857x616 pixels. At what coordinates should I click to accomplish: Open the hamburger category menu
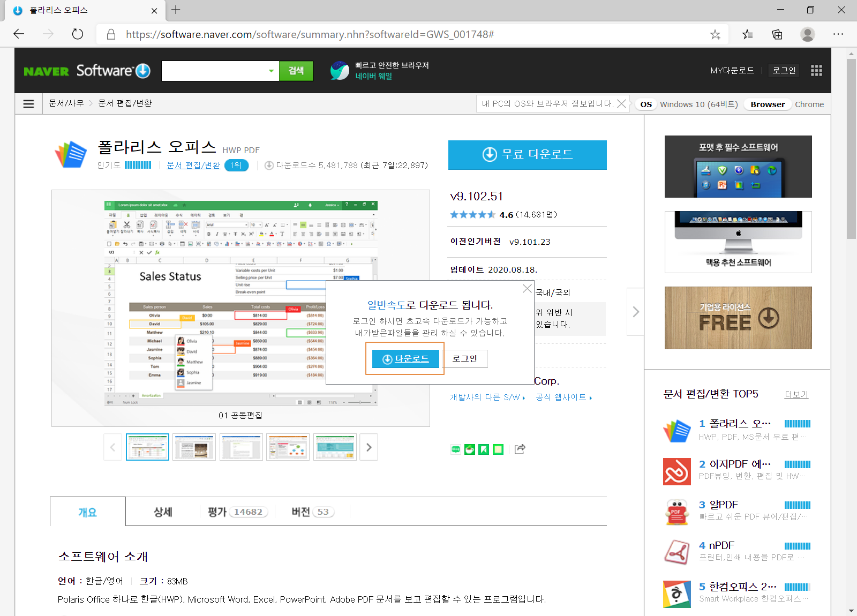pyautogui.click(x=29, y=104)
